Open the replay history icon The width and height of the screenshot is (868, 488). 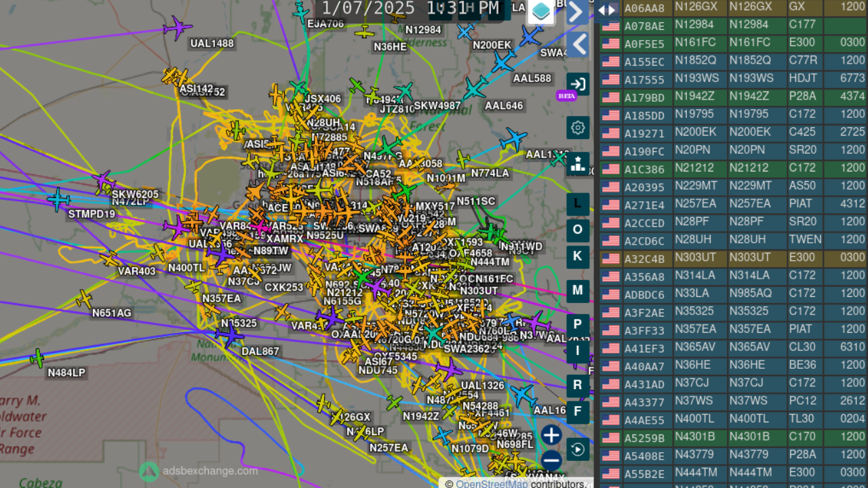(578, 449)
